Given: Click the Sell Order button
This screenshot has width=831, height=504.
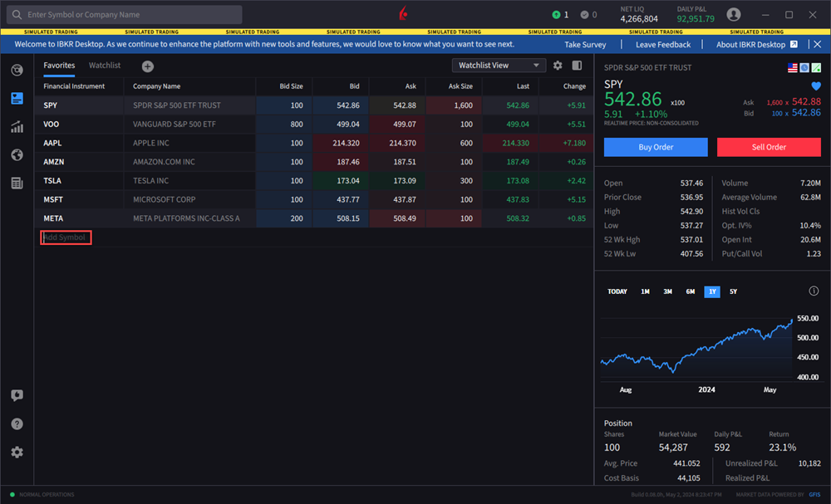Looking at the screenshot, I should (x=769, y=147).
